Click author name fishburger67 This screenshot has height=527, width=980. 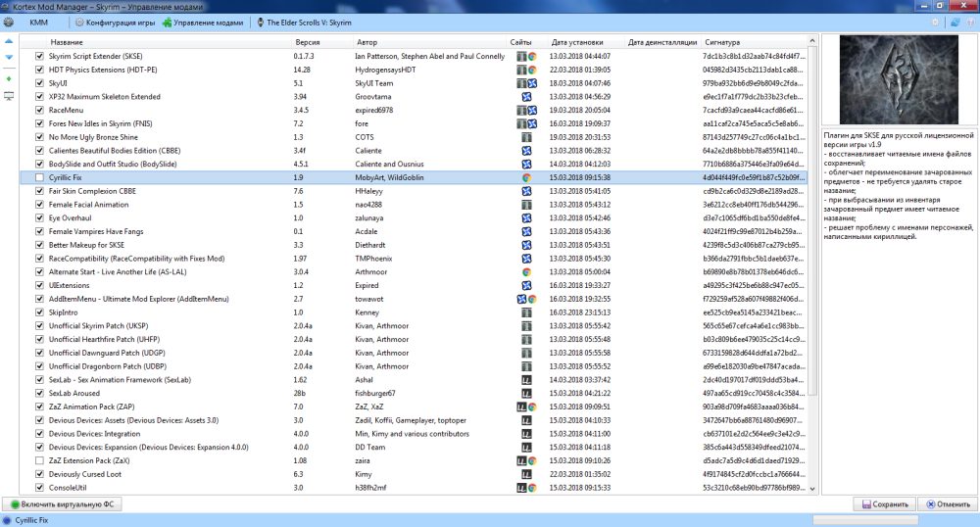pyautogui.click(x=375, y=394)
